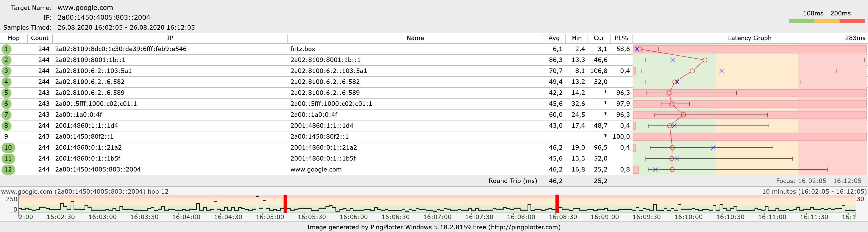The image size is (868, 232).
Task: Click the blue X marker in hop 12's latency graph
Action: [x=655, y=170]
